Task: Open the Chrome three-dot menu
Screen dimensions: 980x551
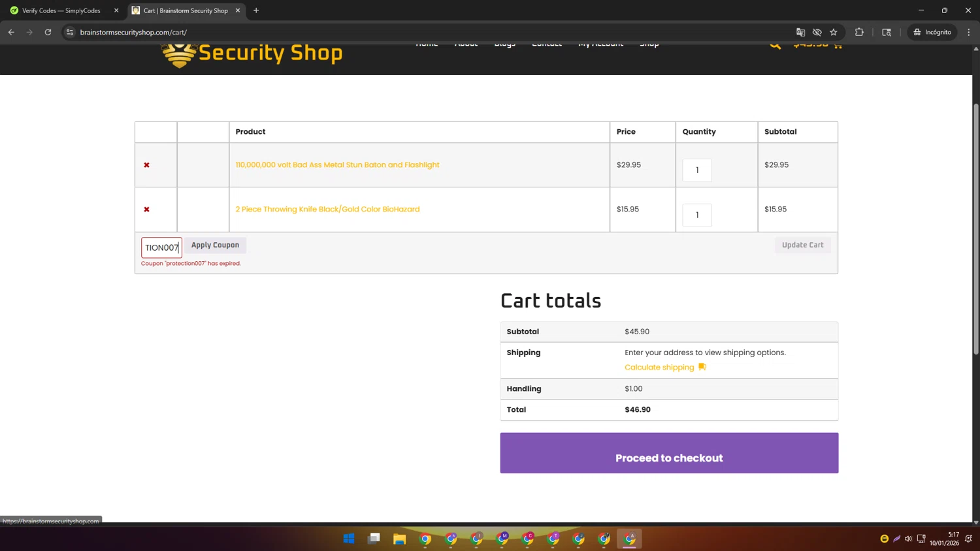Action: point(969,32)
